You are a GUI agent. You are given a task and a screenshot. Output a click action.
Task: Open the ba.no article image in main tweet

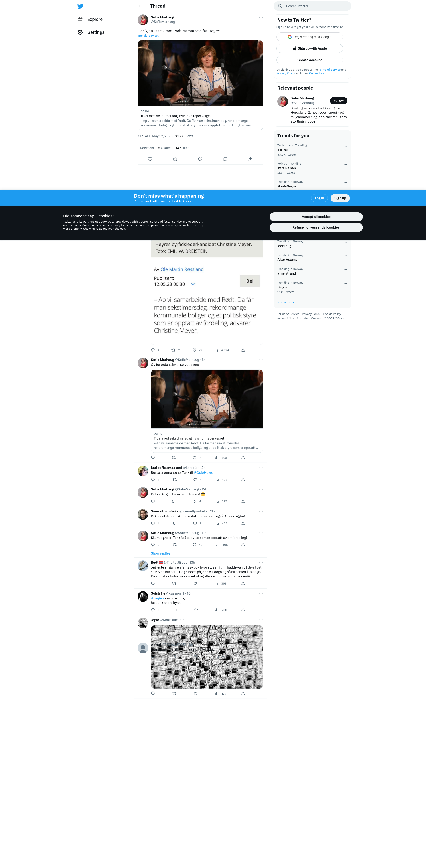click(x=200, y=73)
